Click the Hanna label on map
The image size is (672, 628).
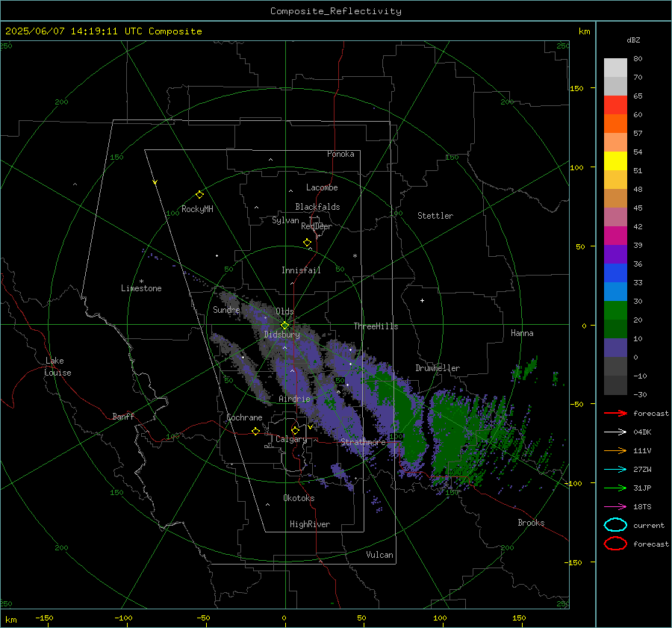[522, 333]
